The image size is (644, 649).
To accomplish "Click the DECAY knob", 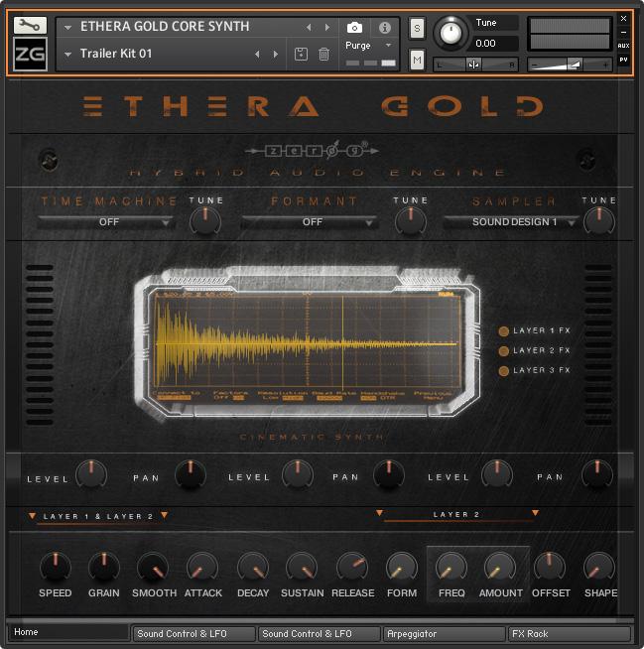I will [x=253, y=567].
